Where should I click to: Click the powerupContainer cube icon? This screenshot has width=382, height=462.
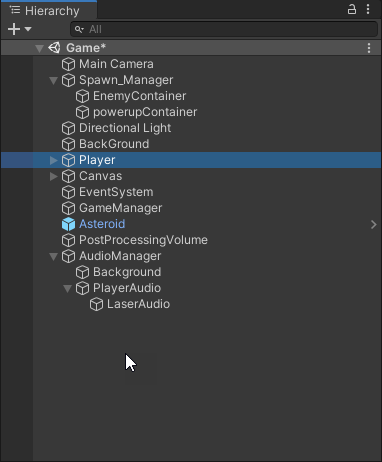click(x=82, y=112)
